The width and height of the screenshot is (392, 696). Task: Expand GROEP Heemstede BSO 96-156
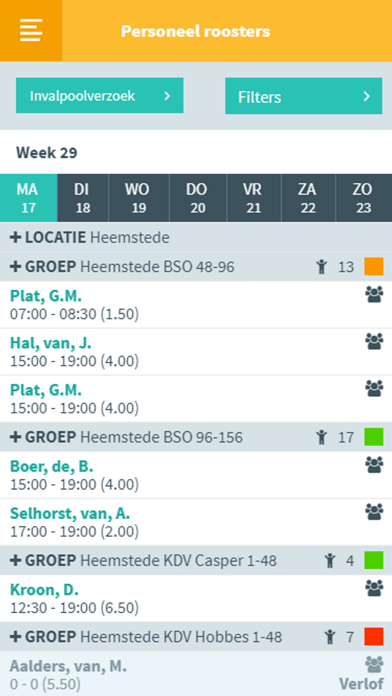click(15, 437)
